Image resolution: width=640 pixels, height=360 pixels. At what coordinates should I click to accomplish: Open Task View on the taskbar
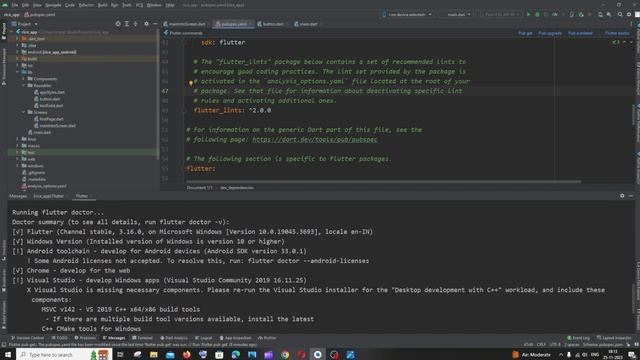click(x=120, y=354)
